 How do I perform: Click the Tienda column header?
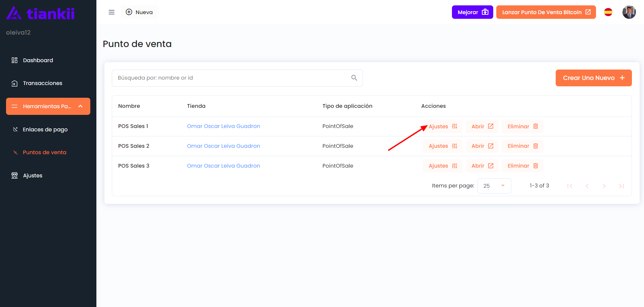coord(196,106)
